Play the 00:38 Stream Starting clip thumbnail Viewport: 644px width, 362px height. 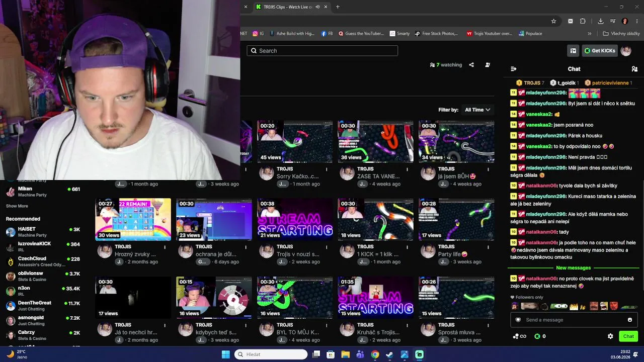point(295,220)
